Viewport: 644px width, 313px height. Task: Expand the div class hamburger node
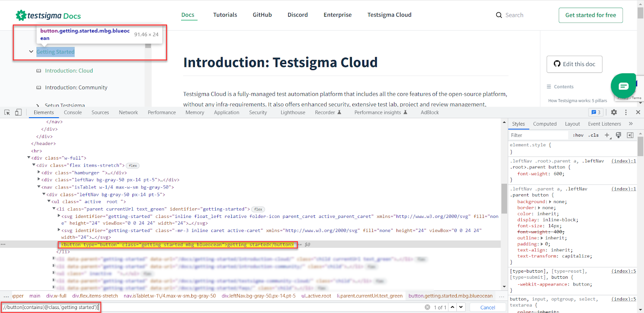[39, 172]
